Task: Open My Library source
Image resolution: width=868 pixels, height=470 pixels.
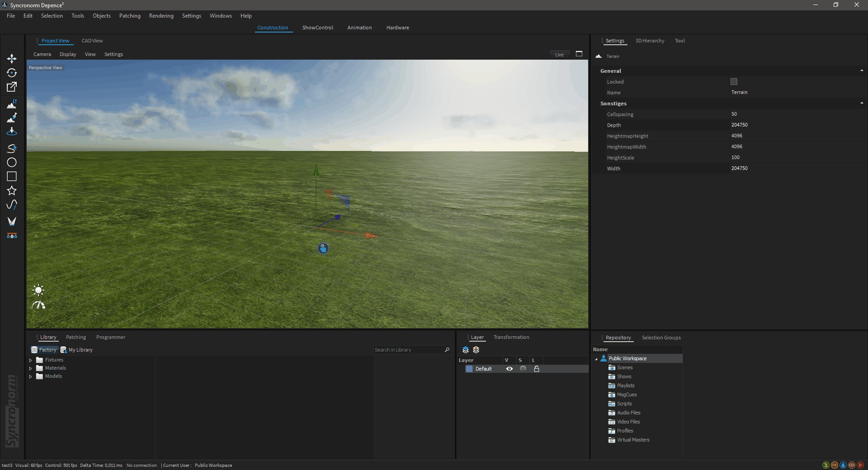Action: pyautogui.click(x=76, y=350)
